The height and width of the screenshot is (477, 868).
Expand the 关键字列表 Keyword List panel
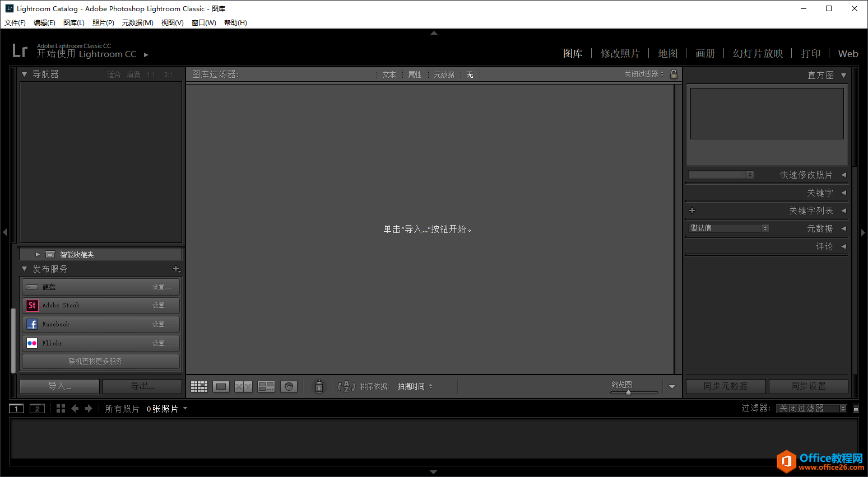[843, 211]
